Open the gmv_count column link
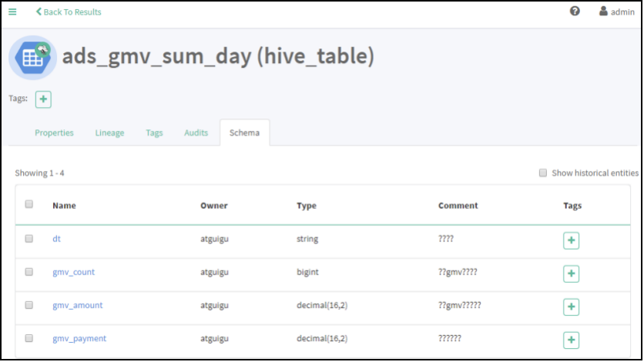The height and width of the screenshot is (362, 644). pos(74,272)
